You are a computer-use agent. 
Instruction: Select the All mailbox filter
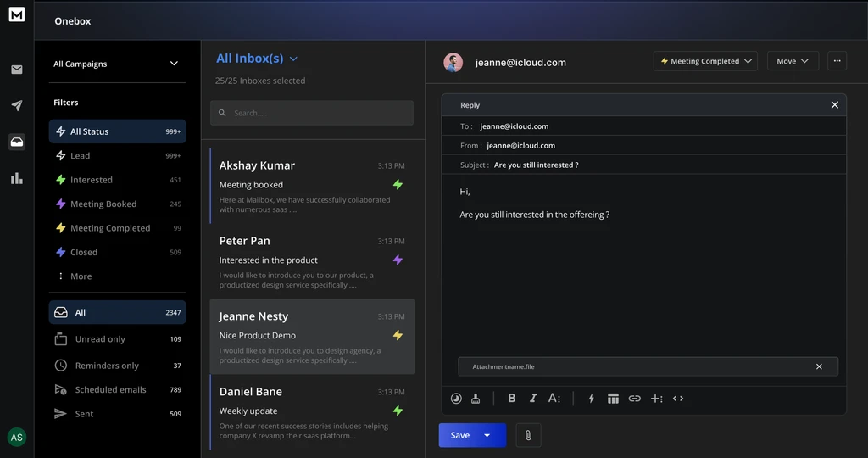tap(117, 312)
